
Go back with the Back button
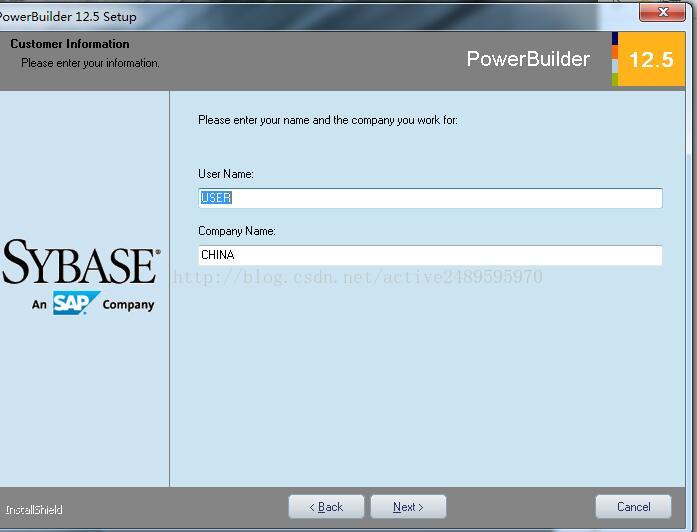[x=326, y=507]
